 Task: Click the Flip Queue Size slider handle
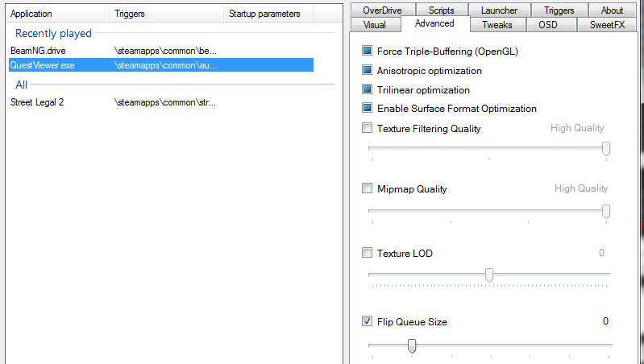[x=412, y=345]
